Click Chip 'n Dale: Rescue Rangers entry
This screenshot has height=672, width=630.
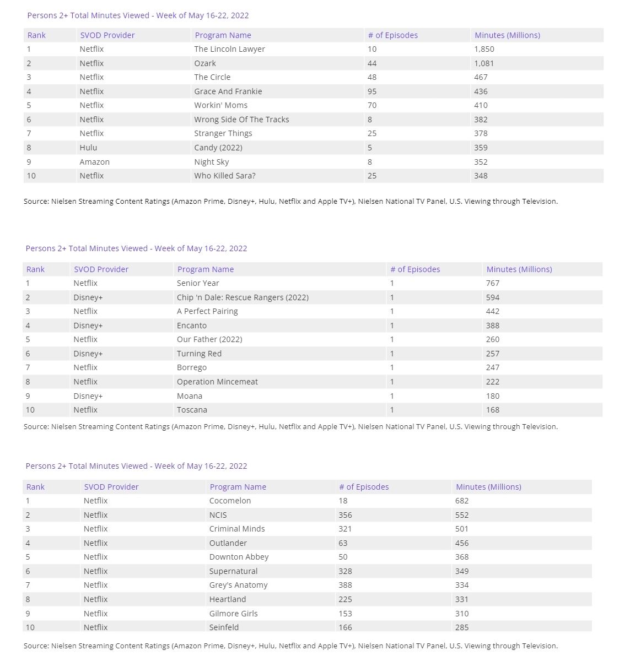[243, 297]
